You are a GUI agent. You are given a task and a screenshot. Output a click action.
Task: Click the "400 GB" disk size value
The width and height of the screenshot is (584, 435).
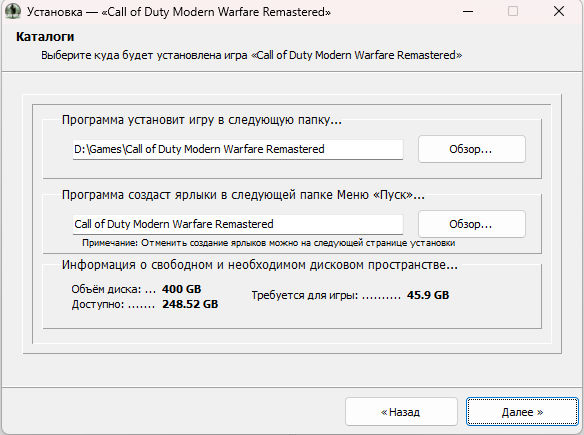[181, 289]
